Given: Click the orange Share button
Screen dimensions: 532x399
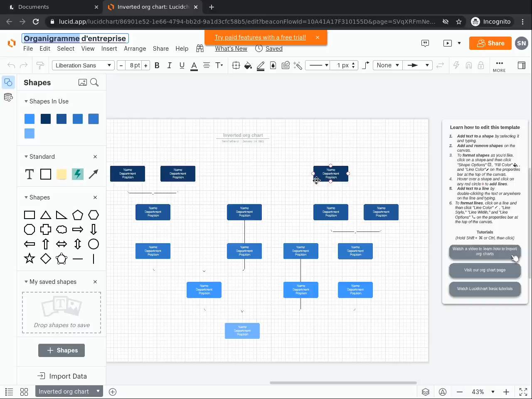Looking at the screenshot, I should 490,43.
